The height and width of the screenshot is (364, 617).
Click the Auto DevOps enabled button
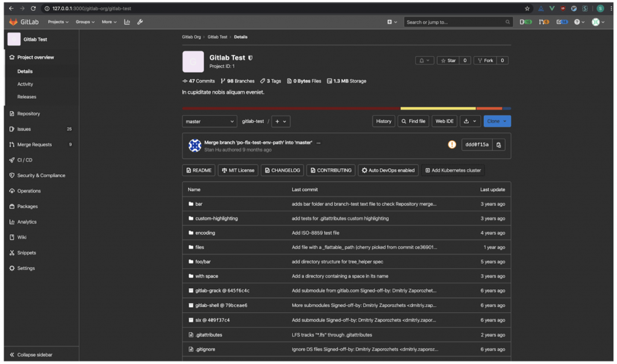click(388, 171)
